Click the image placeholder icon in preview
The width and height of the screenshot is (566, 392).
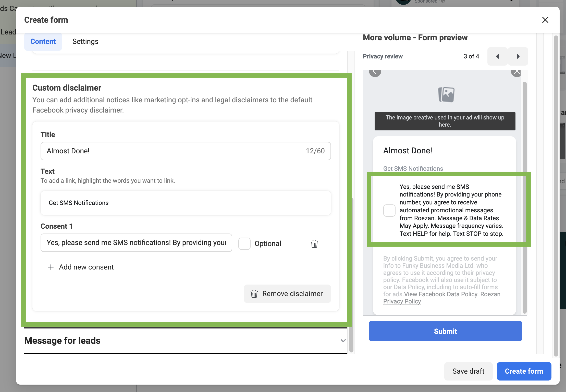[446, 94]
